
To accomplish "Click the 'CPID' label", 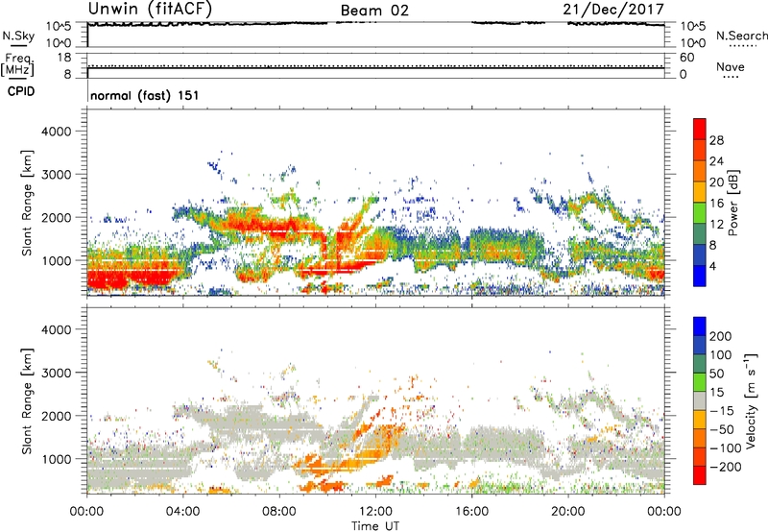I will pos(21,91).
